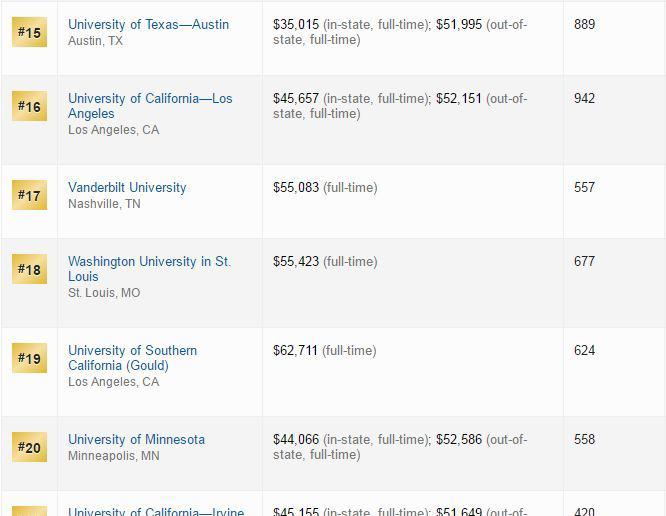This screenshot has height=516, width=666.
Task: Go to the Vanderbilt University page
Action: (127, 187)
